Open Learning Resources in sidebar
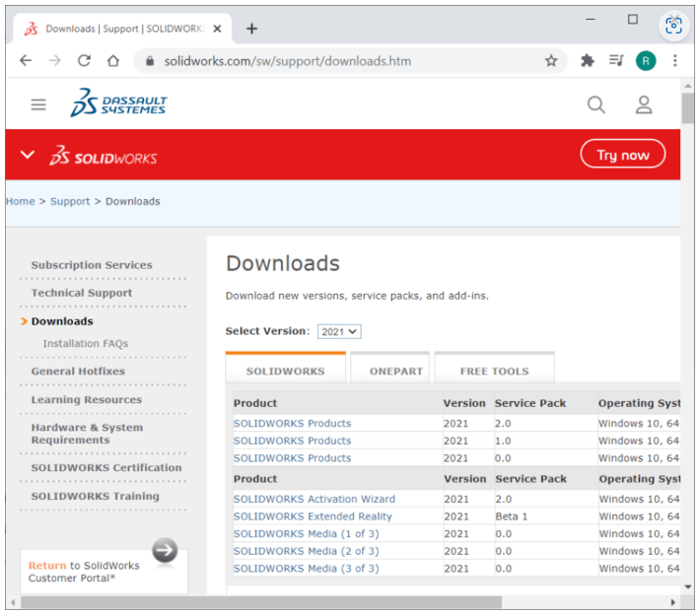The image size is (700, 616). (87, 399)
